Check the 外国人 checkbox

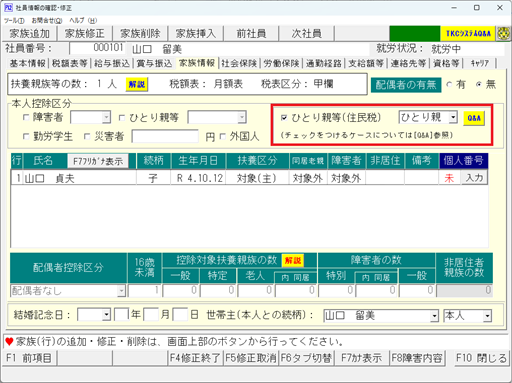223,136
